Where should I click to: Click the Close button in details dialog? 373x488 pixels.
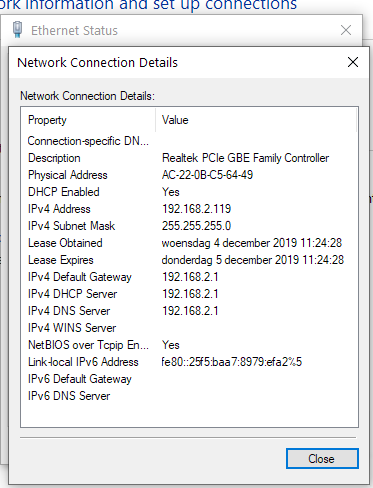pos(322,459)
